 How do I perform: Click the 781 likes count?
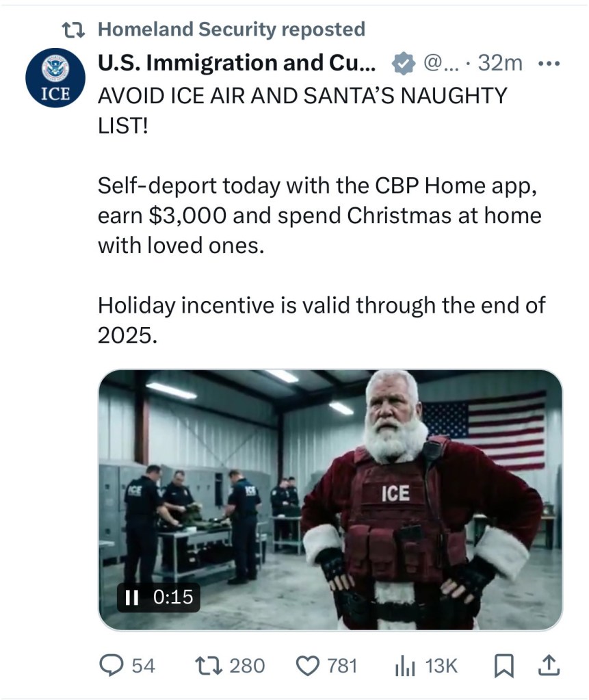(x=342, y=665)
